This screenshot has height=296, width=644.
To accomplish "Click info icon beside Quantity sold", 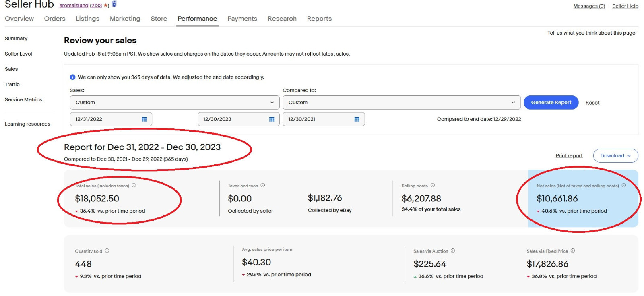I will [x=107, y=251].
